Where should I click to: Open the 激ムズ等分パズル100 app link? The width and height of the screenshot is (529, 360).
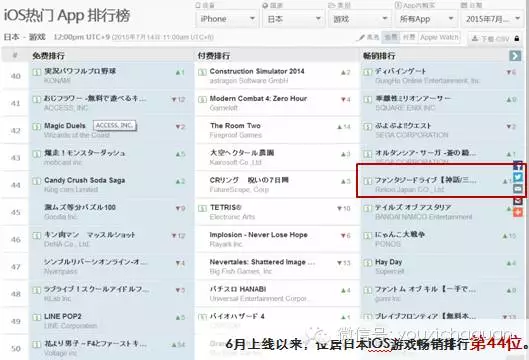(80, 207)
